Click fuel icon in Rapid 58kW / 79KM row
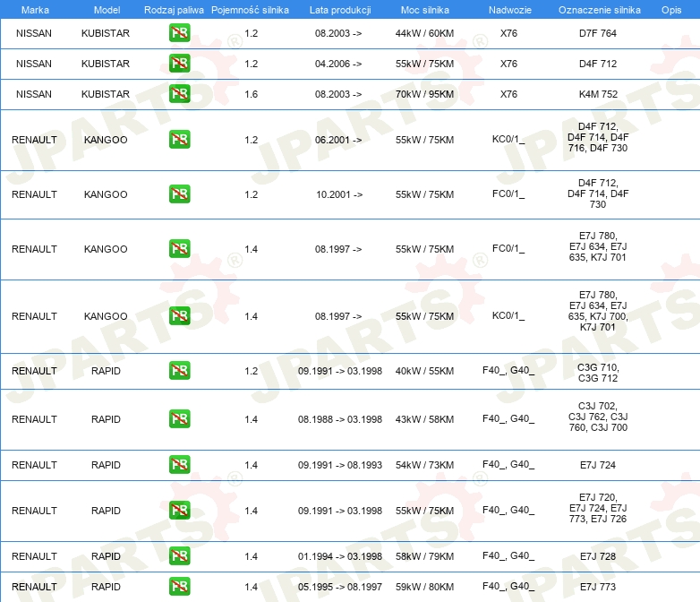This screenshot has width=700, height=602. 179,556
